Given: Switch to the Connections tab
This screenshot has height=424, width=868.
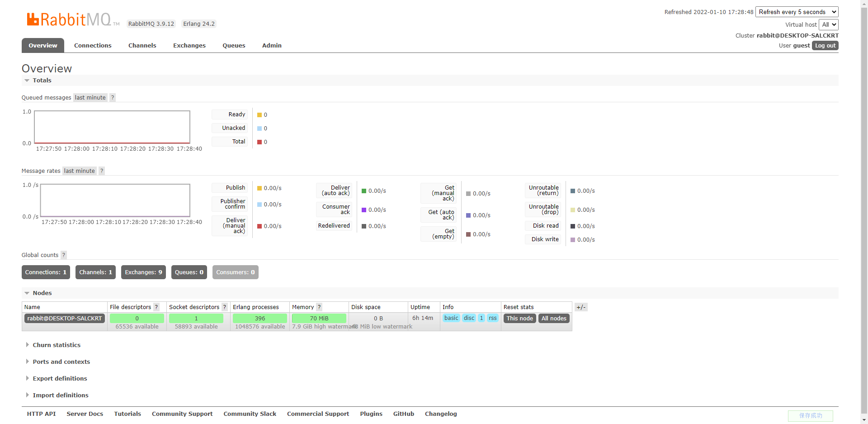Looking at the screenshot, I should (93, 45).
